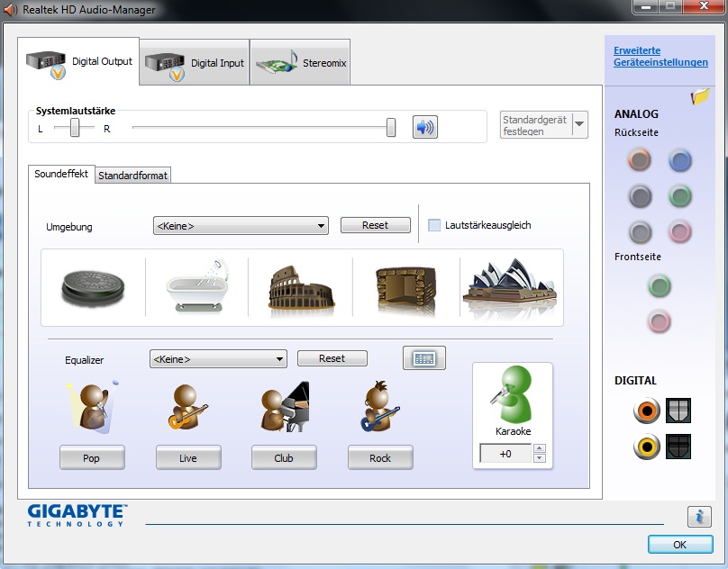Click the lower optical digital port
The height and width of the screenshot is (569, 728).
point(678,447)
